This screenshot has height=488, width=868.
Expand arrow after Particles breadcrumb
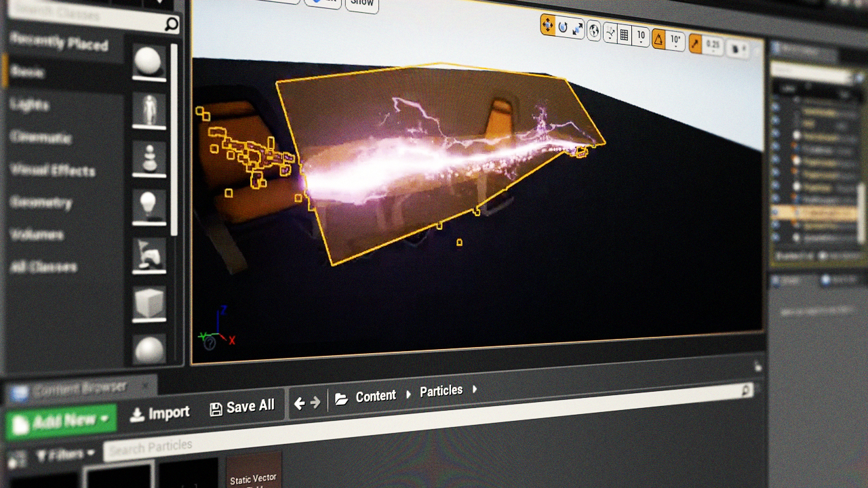tap(475, 389)
